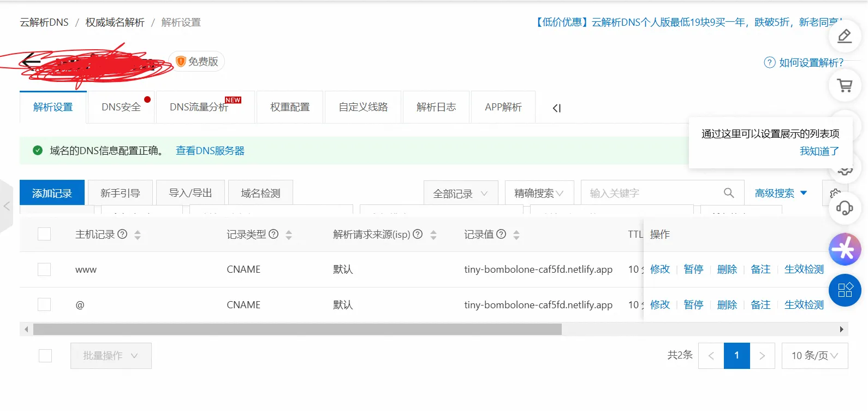The height and width of the screenshot is (411, 868).
Task: Click the search magnifier icon
Action: (728, 193)
